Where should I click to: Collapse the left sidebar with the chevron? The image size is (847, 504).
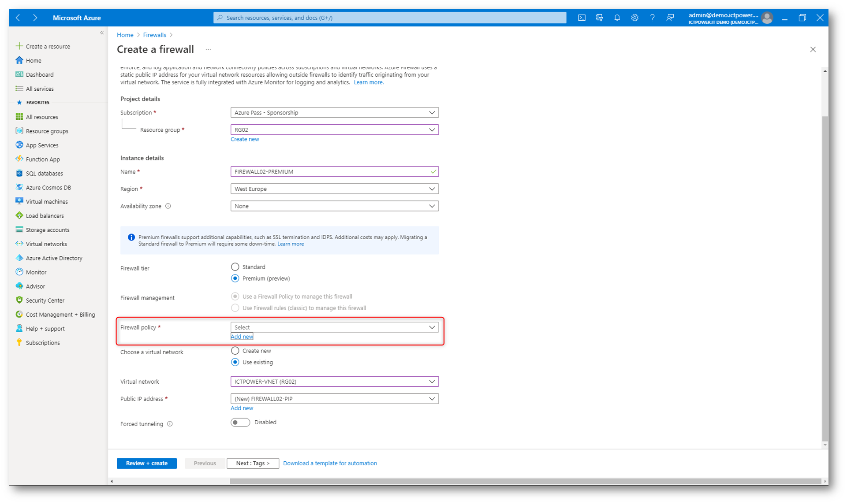coord(102,33)
